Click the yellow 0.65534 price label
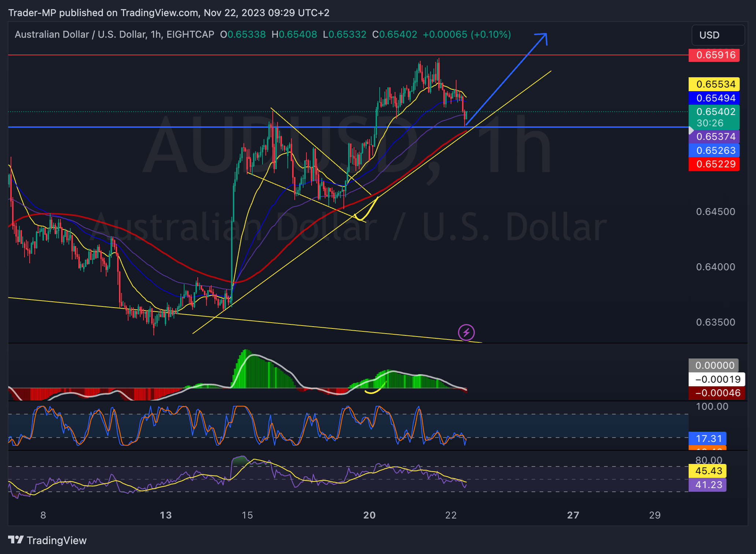Image resolution: width=756 pixels, height=554 pixels. click(714, 84)
